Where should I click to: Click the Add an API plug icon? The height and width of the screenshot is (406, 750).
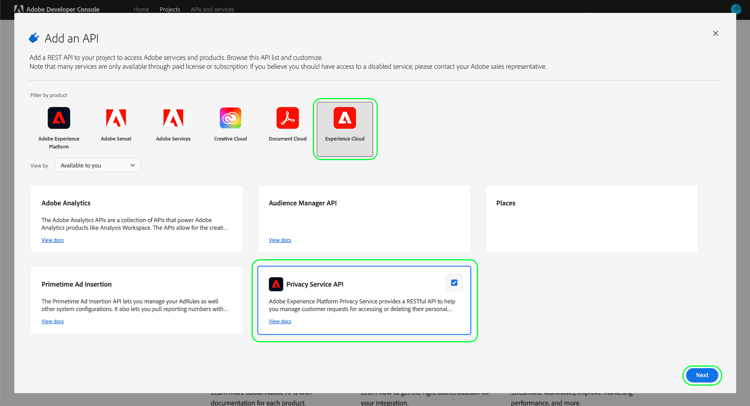click(34, 38)
